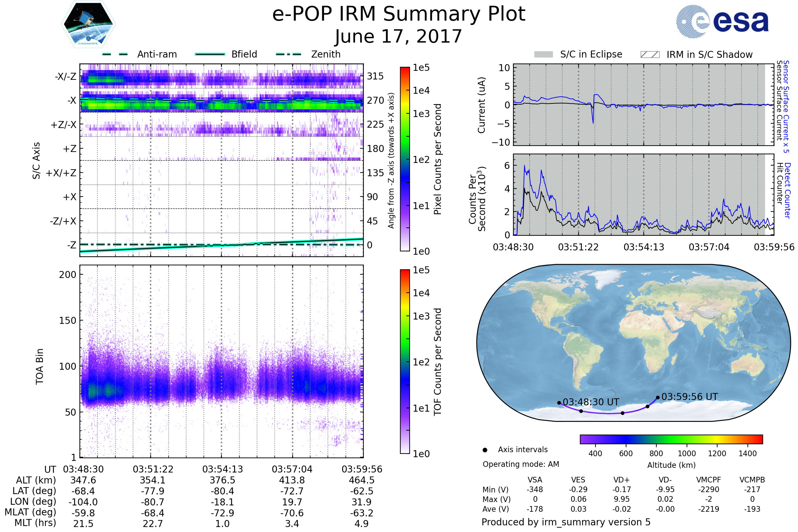The image size is (798, 532).
Task: Click the hatched IRM in S/C Shadow swatch
Action: tap(650, 55)
